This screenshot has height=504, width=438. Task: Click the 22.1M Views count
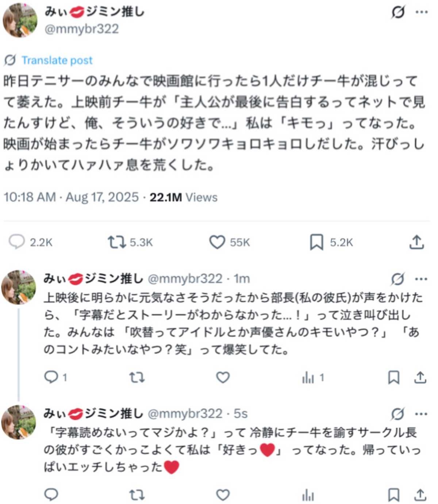coord(183,197)
